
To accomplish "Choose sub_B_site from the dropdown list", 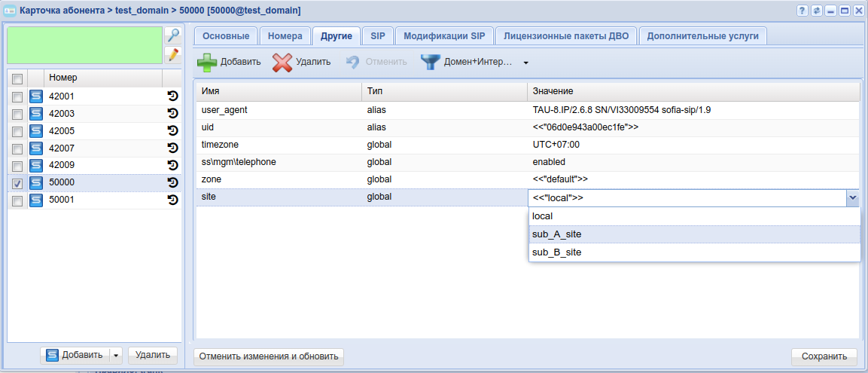I will [x=556, y=252].
